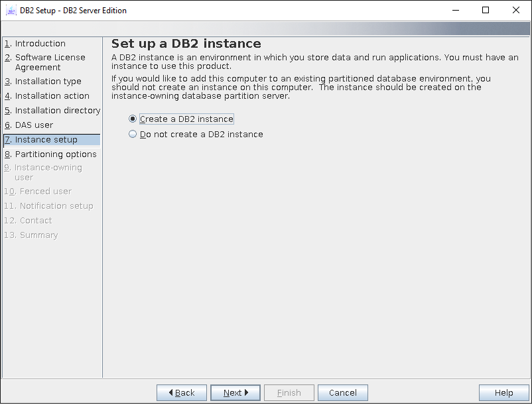Open Help for this setup page

[503, 393]
